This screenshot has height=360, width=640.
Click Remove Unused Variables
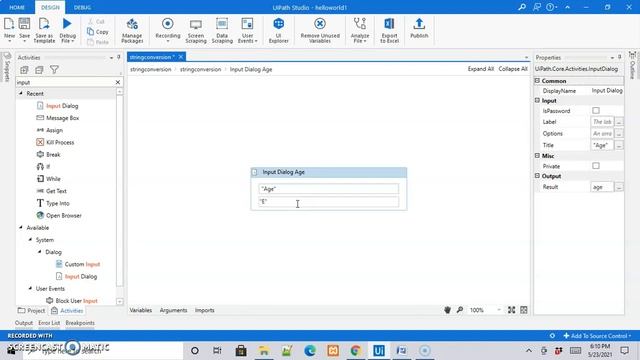click(320, 30)
